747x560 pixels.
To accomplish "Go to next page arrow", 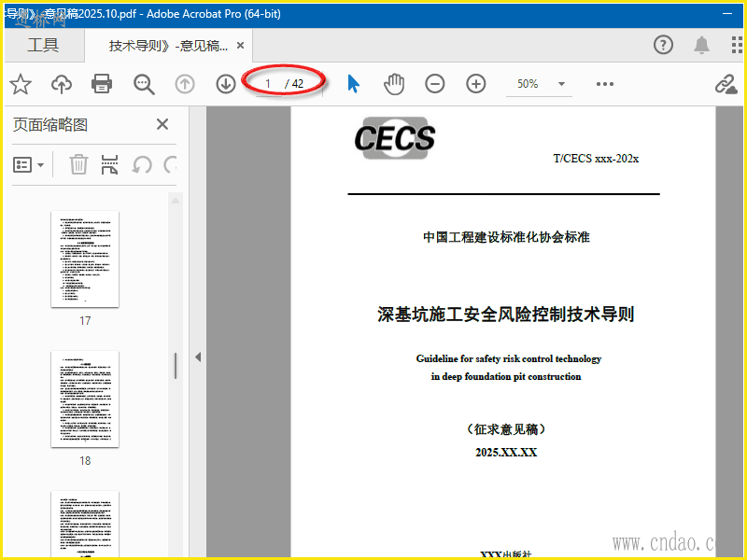I will tap(226, 84).
